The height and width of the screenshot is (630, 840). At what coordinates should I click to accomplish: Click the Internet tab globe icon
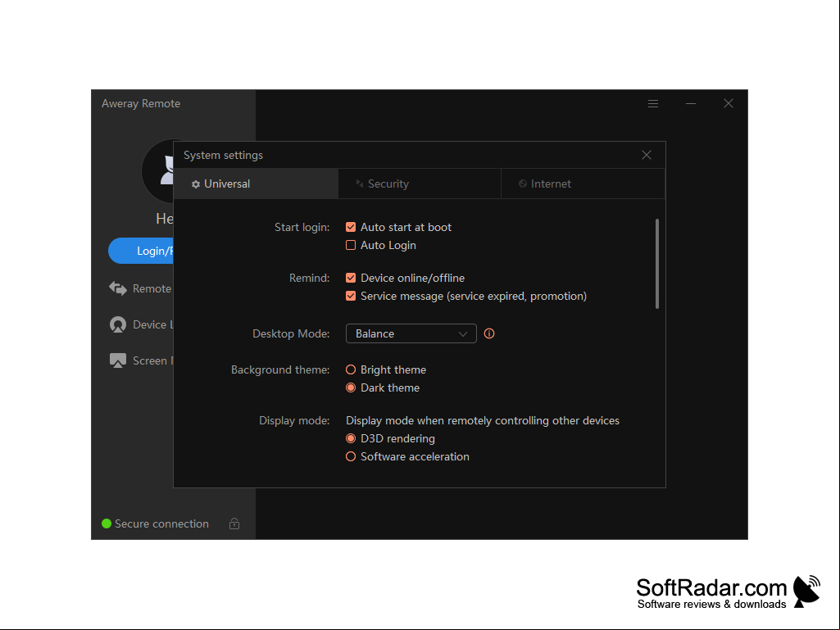coord(523,184)
